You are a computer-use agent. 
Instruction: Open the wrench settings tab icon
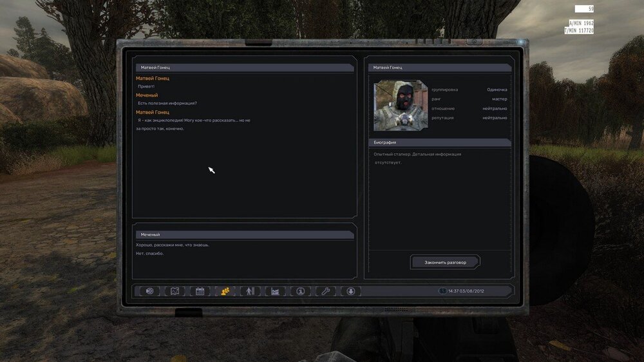pyautogui.click(x=326, y=291)
